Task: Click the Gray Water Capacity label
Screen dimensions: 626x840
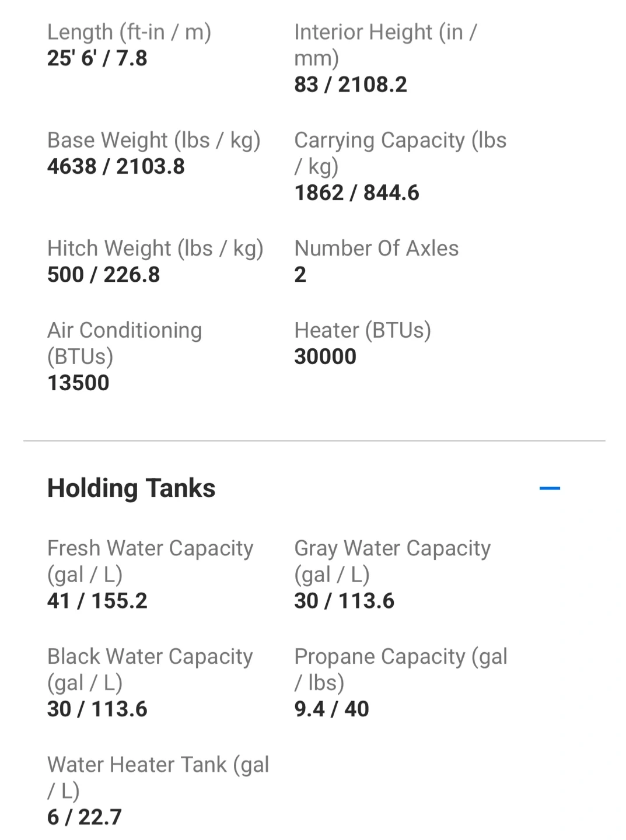Action: (x=392, y=561)
